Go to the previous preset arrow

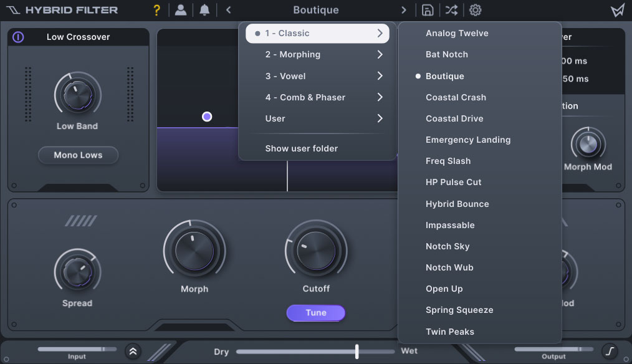click(x=229, y=10)
